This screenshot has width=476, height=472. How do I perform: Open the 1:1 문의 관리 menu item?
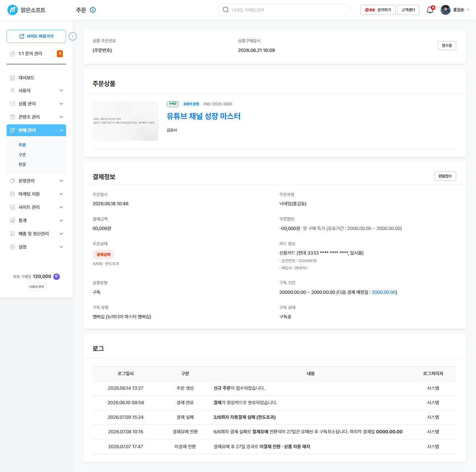tap(30, 54)
